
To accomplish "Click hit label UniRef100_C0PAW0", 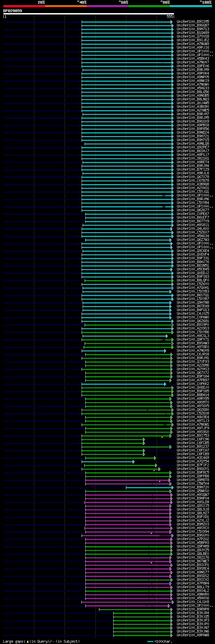I will 193,317.
